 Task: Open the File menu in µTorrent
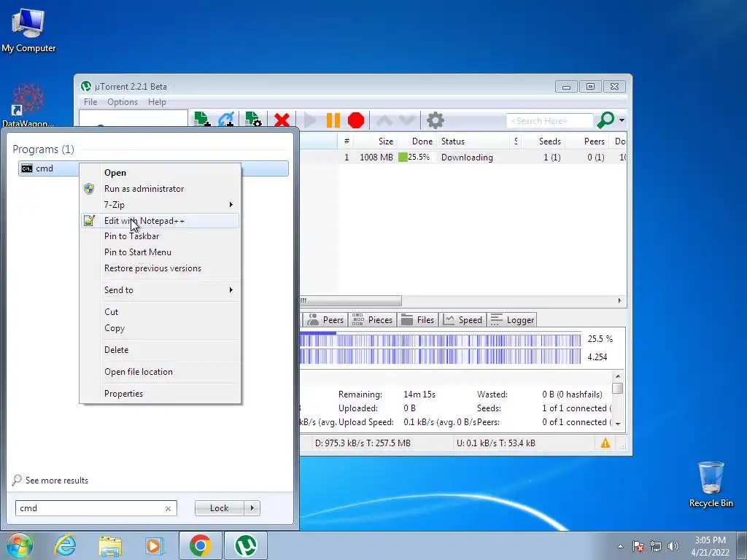pos(90,102)
